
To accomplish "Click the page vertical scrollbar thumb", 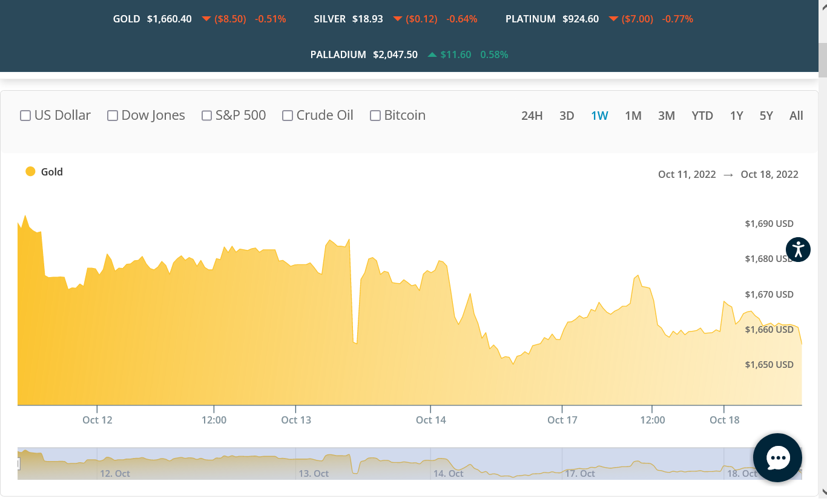I will 823,60.
